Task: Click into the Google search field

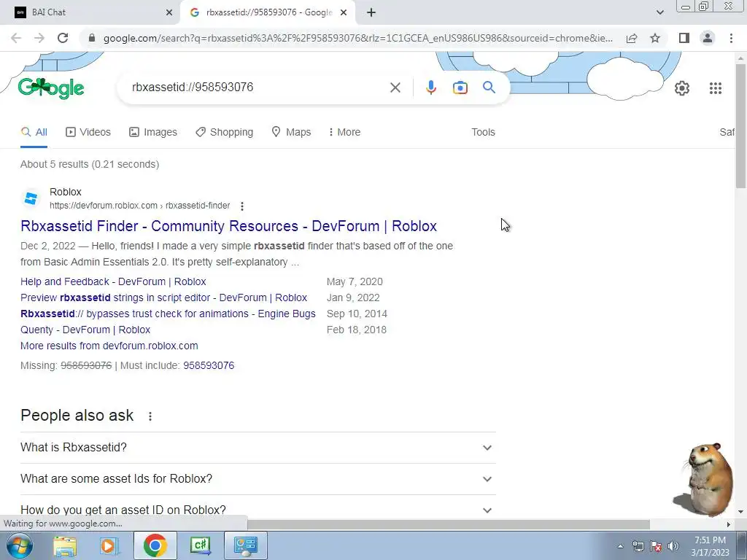Action: [x=258, y=87]
